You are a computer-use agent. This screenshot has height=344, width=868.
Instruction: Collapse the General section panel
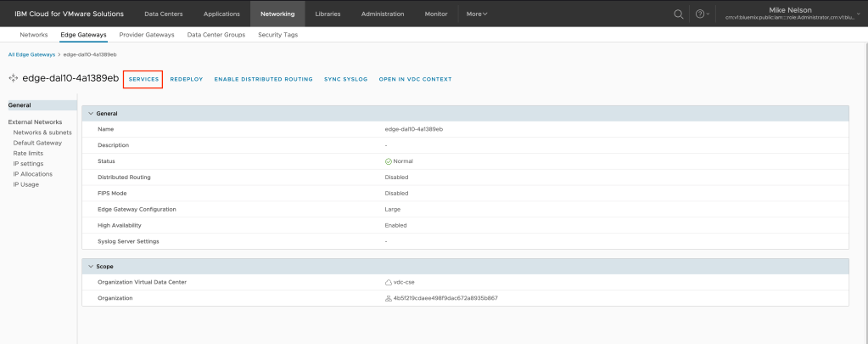click(92, 113)
